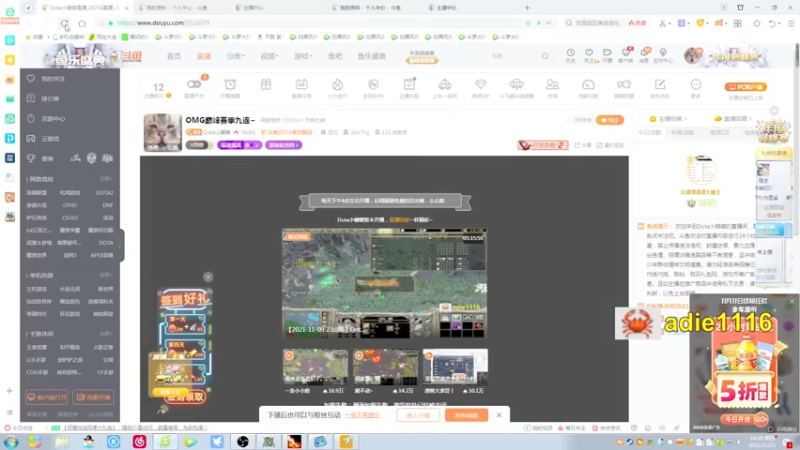Open the airship tool icon
Image resolution: width=800 pixels, height=450 pixels.
[x=516, y=88]
